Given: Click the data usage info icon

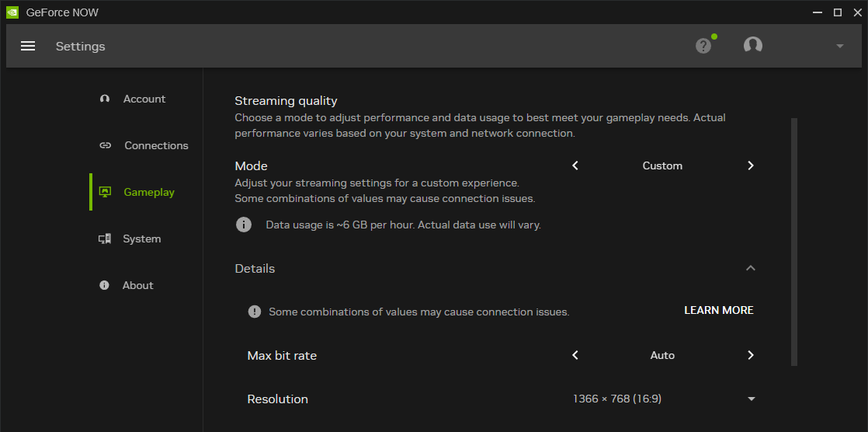Looking at the screenshot, I should (x=244, y=225).
